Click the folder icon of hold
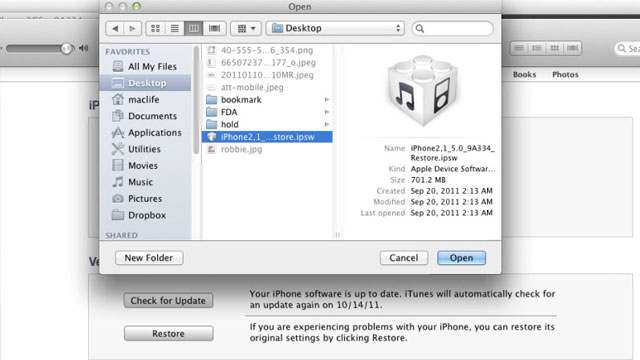This screenshot has height=360, width=640. (x=211, y=124)
